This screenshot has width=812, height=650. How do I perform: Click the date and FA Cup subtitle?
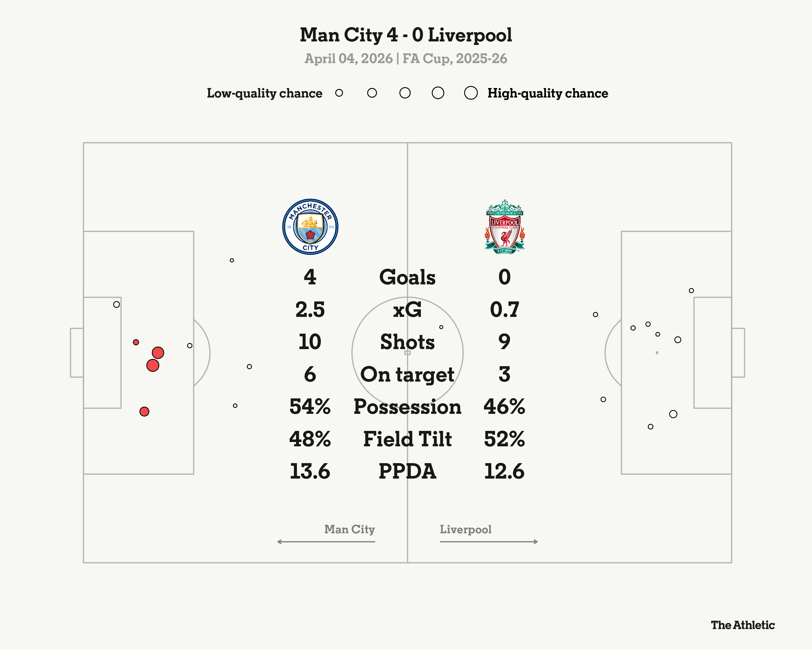pyautogui.click(x=406, y=59)
